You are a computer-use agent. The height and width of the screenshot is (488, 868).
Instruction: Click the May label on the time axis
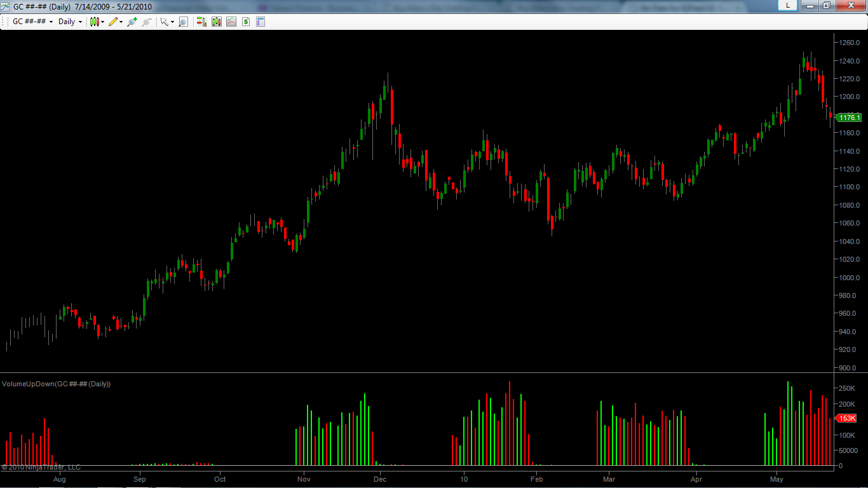pyautogui.click(x=776, y=479)
